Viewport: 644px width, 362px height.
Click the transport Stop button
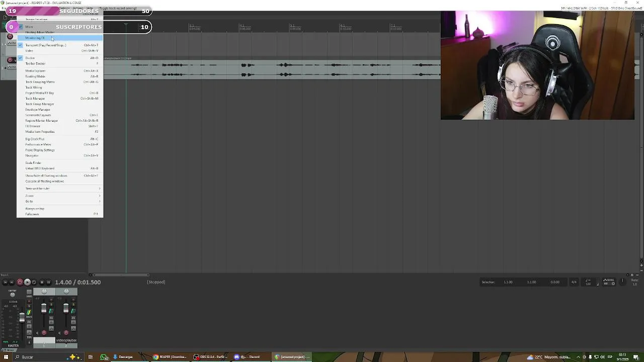click(42, 282)
